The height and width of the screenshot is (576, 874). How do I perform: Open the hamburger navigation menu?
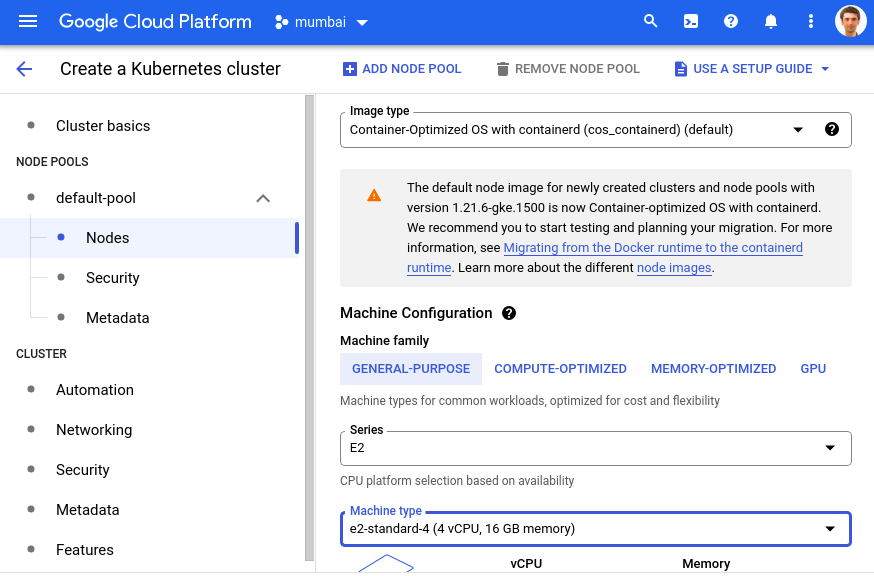(x=28, y=22)
